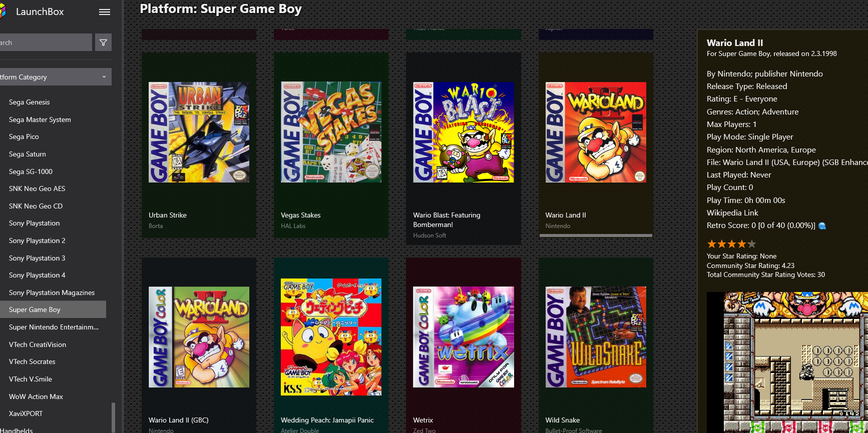The width and height of the screenshot is (868, 433).
Task: Rate game three stars
Action: click(732, 244)
